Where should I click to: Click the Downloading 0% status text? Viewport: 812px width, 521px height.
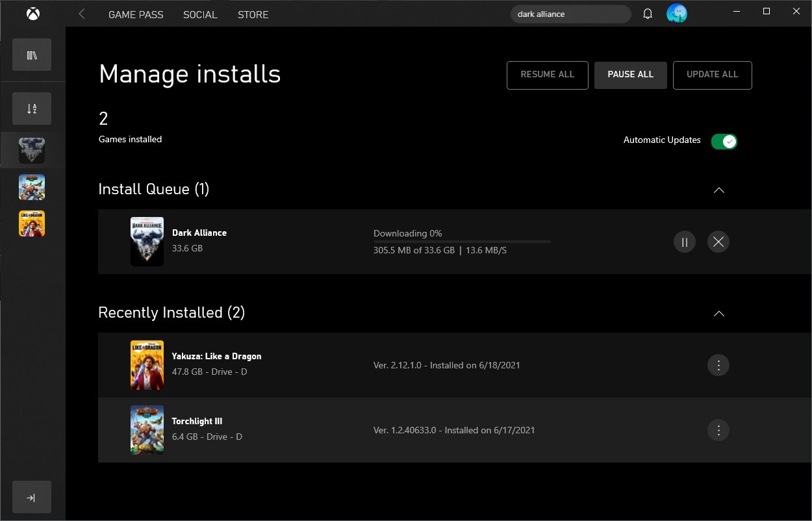(408, 233)
